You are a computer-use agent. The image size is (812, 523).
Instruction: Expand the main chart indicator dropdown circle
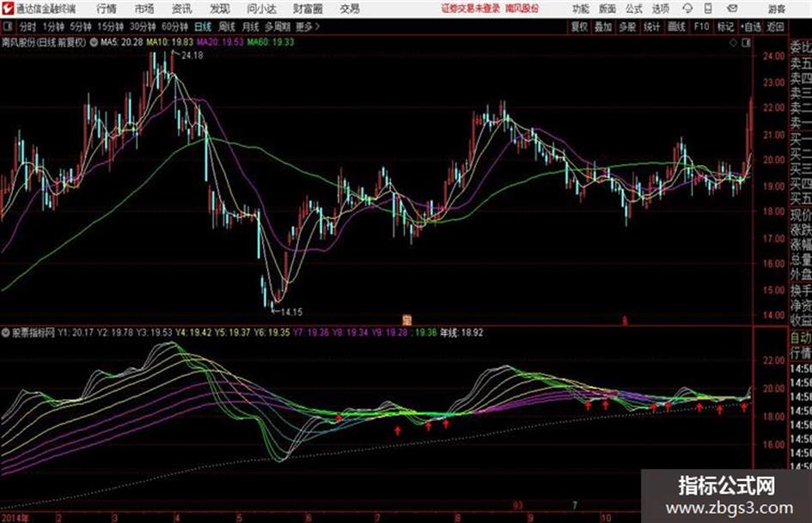[94, 42]
